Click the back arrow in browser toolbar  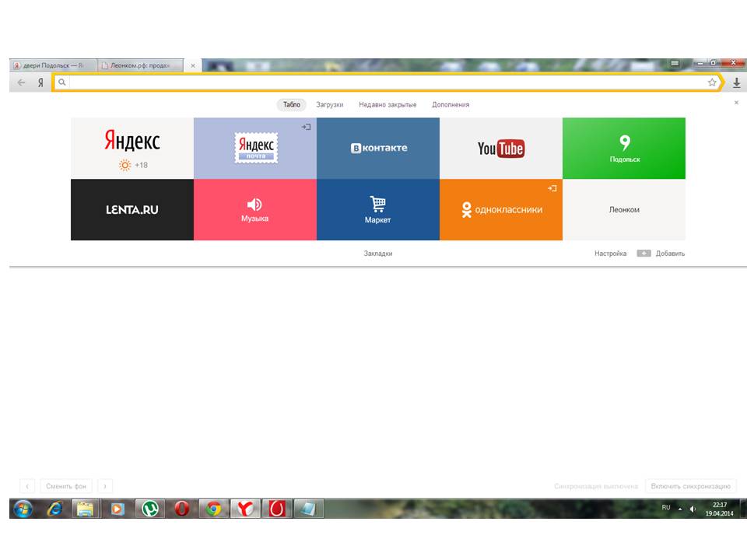click(x=21, y=82)
